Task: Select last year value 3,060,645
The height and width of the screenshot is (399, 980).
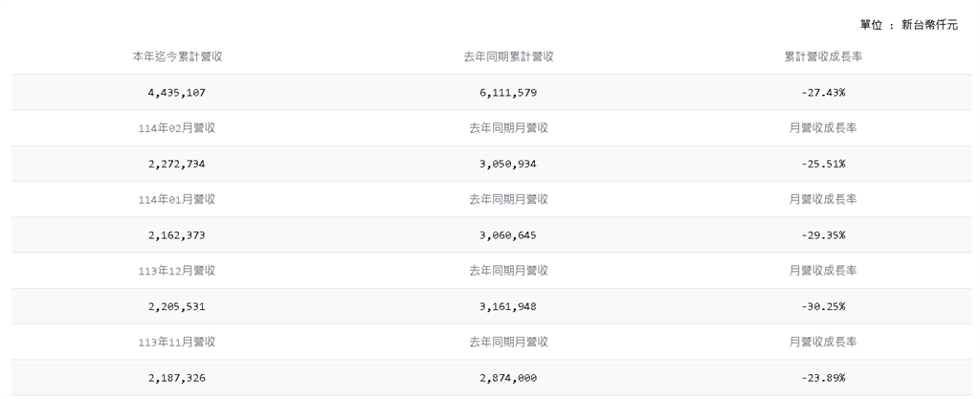Action: coord(508,234)
